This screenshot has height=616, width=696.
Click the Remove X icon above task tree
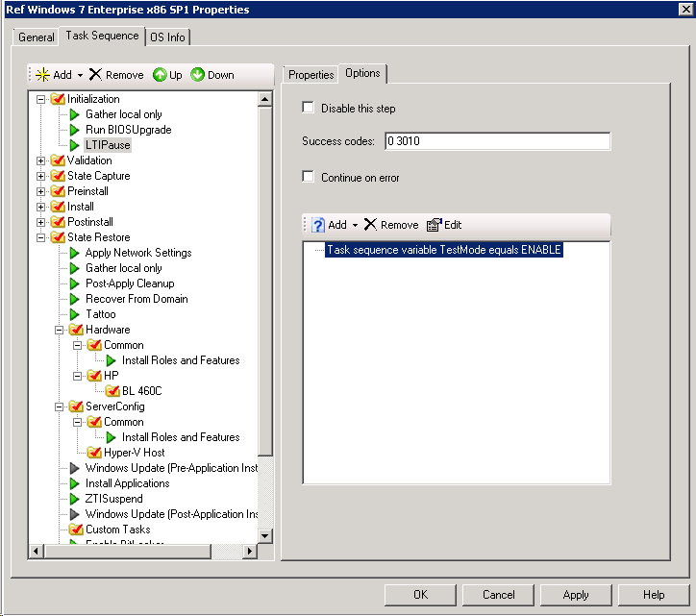tap(95, 75)
